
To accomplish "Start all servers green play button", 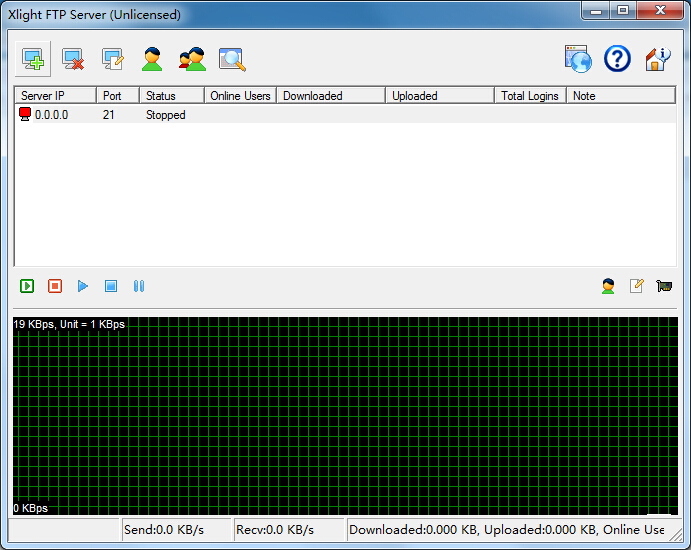I will click(27, 286).
